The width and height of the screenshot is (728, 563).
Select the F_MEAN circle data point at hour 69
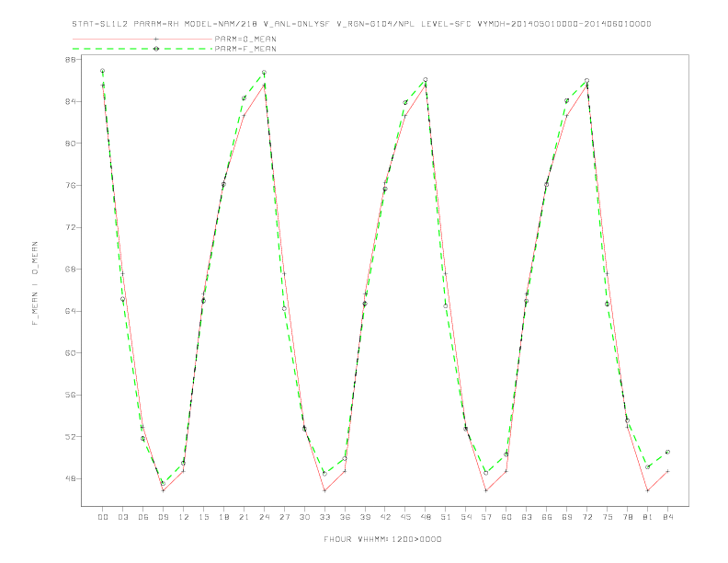coord(567,100)
